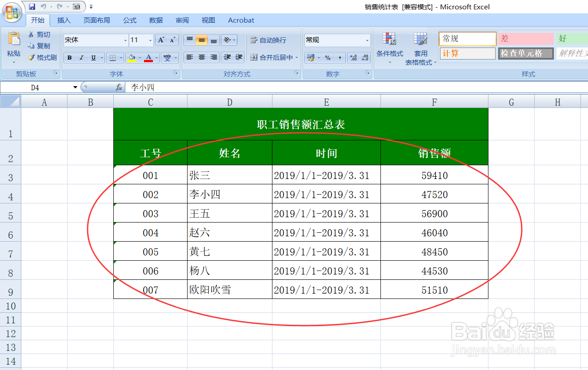588x370 pixels.
Task: Click the 复制 (Copy) icon
Action: tap(31, 45)
